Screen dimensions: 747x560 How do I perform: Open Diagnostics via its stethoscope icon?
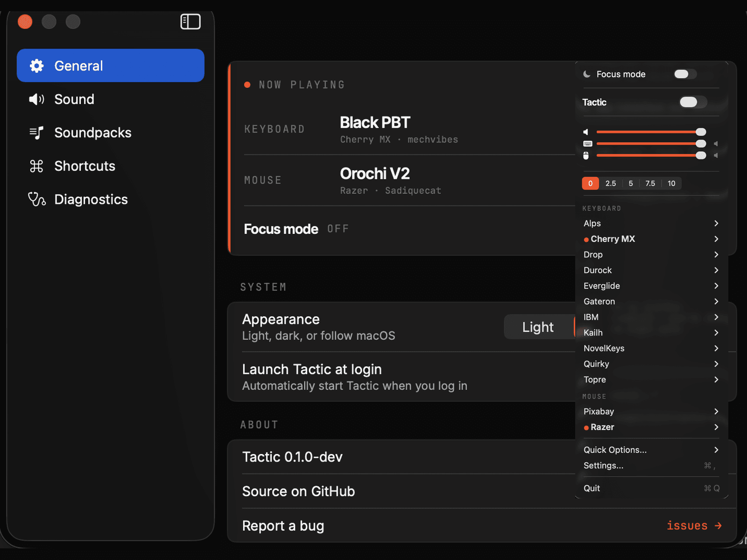tap(37, 199)
